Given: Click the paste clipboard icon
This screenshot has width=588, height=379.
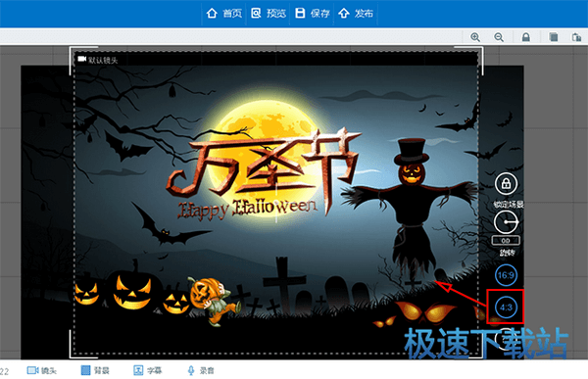Looking at the screenshot, I should [x=576, y=37].
